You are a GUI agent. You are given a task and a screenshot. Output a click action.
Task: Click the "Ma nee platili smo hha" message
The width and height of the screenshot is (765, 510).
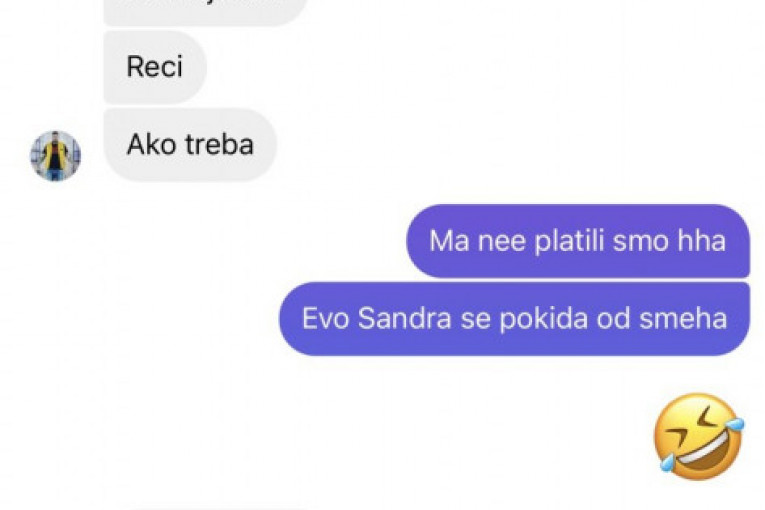[x=578, y=241]
